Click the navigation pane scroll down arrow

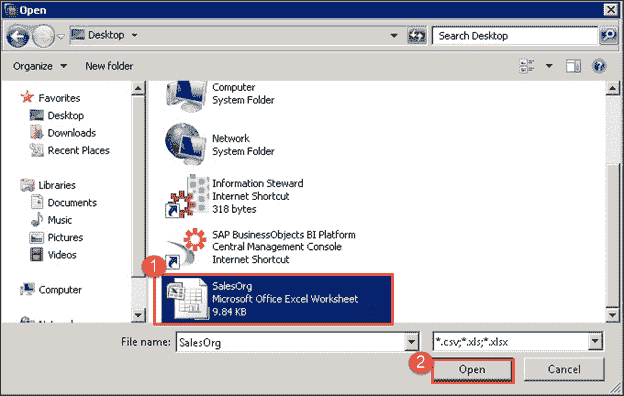point(138,315)
